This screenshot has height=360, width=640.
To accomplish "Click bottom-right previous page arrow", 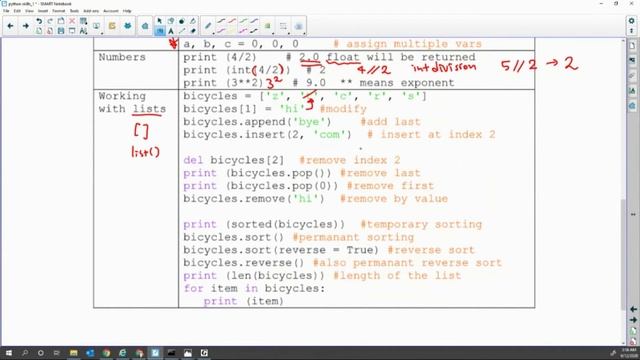I will [633, 310].
